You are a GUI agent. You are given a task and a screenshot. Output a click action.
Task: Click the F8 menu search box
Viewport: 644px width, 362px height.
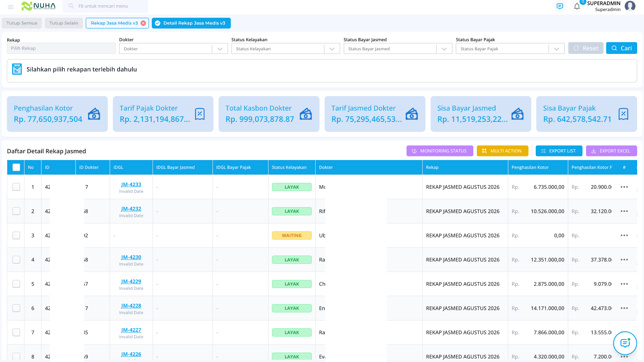pyautogui.click(x=105, y=6)
